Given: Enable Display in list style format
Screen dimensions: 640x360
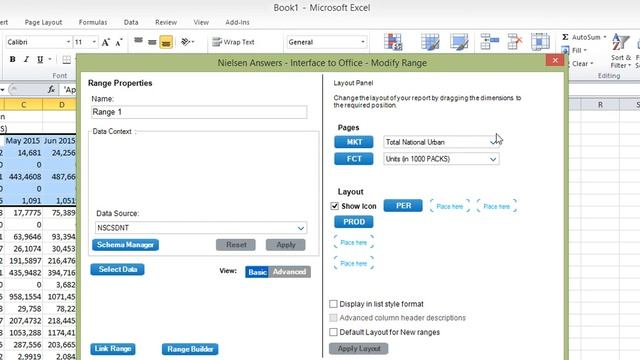Looking at the screenshot, I should (333, 304).
